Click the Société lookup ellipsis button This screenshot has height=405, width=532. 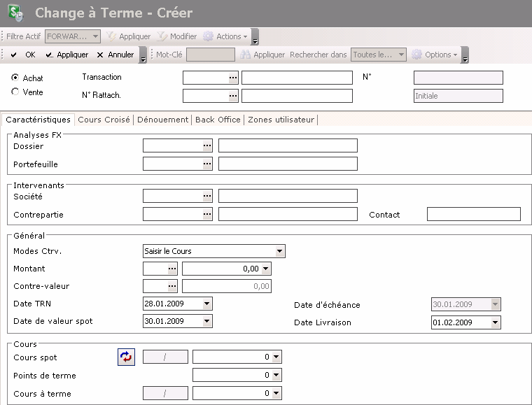click(x=206, y=196)
